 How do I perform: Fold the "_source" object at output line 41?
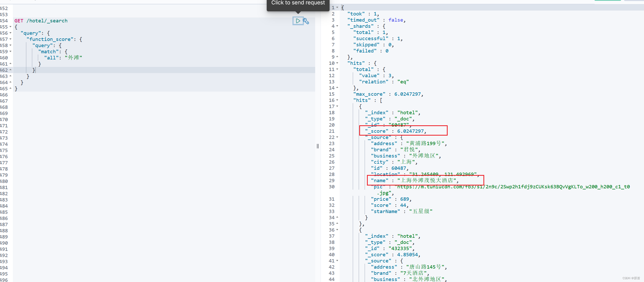[x=337, y=261]
